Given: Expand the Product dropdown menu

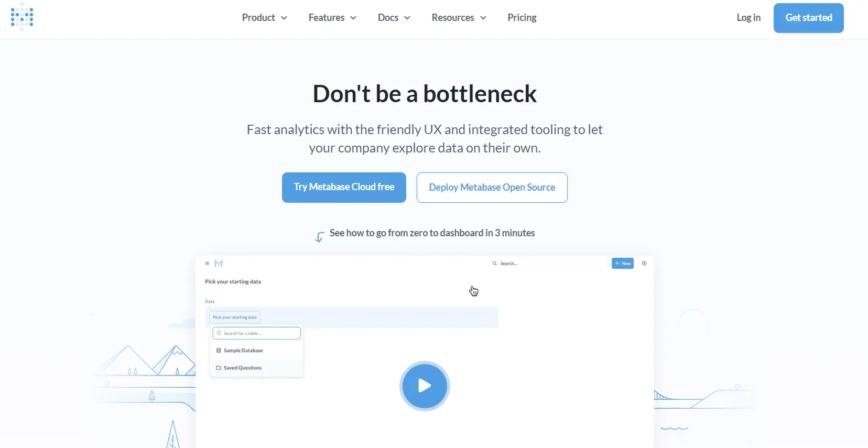Looking at the screenshot, I should coord(264,18).
